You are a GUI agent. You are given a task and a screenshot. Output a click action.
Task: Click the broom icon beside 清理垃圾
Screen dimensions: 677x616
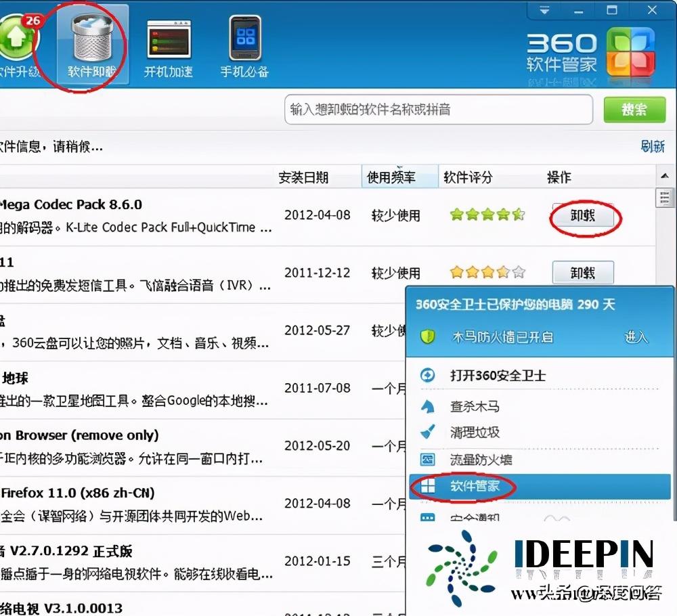point(427,432)
